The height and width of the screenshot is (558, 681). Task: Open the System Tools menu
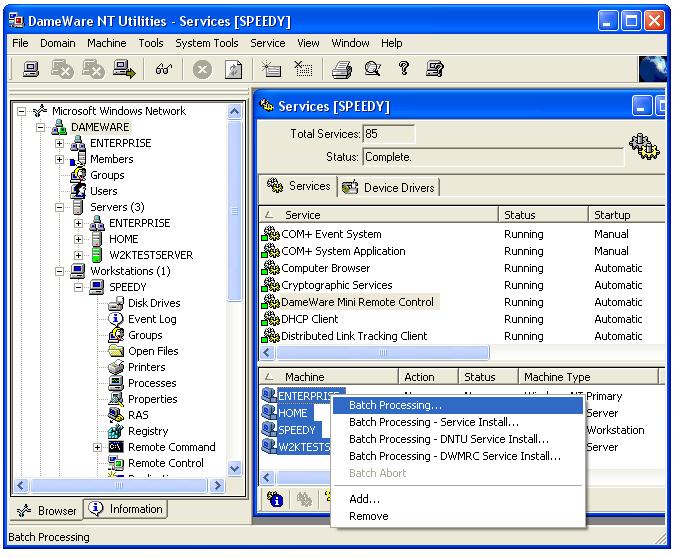(x=207, y=43)
